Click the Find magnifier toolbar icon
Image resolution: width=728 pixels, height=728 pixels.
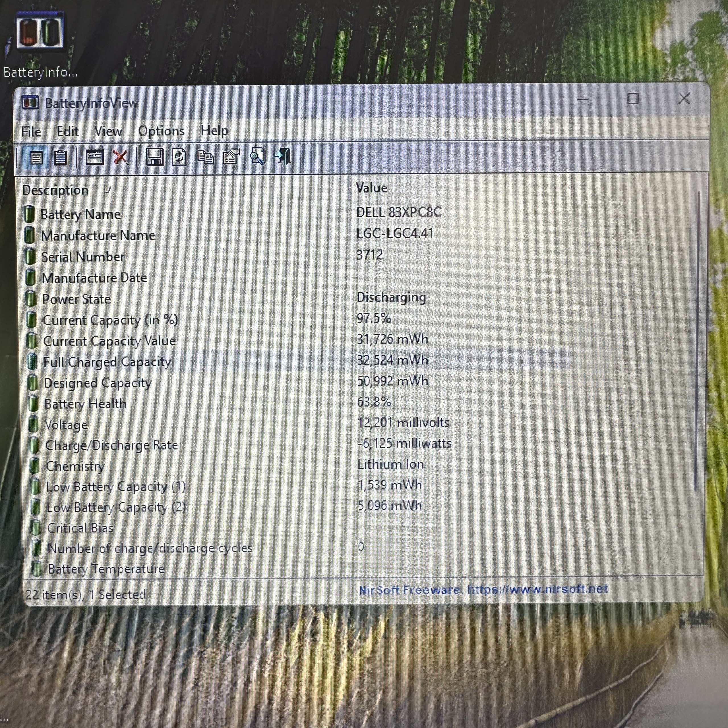258,156
